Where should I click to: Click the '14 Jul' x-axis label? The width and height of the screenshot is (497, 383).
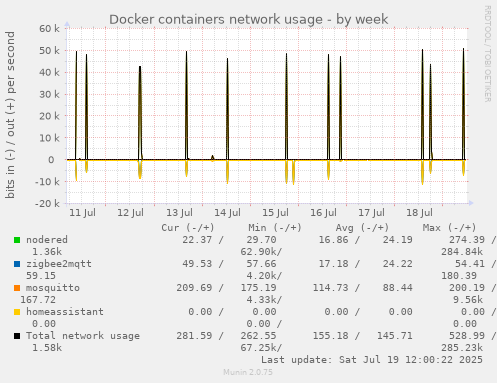(x=227, y=213)
